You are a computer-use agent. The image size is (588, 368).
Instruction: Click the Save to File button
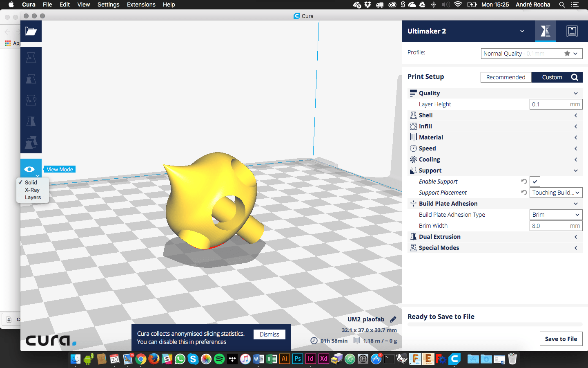pyautogui.click(x=561, y=339)
